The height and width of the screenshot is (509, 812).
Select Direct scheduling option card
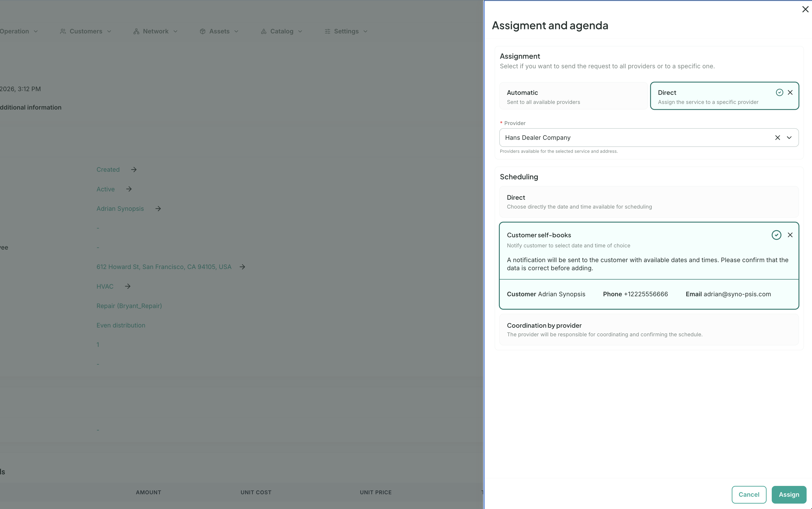click(649, 202)
